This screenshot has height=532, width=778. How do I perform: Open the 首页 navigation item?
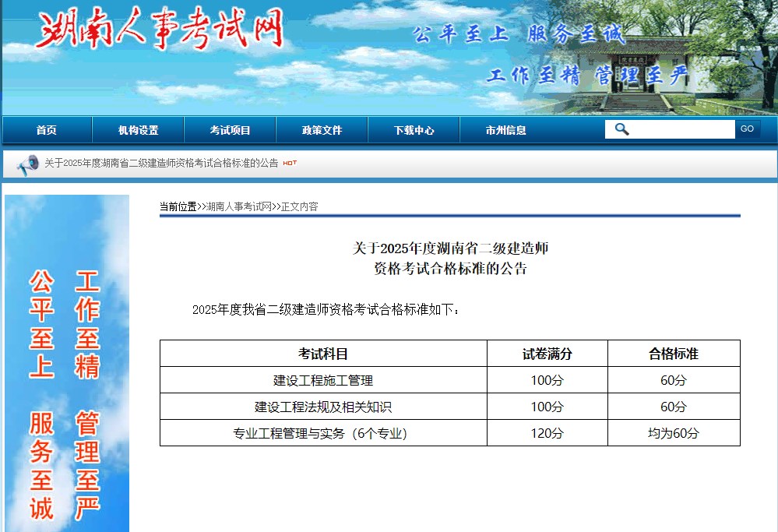click(x=47, y=130)
